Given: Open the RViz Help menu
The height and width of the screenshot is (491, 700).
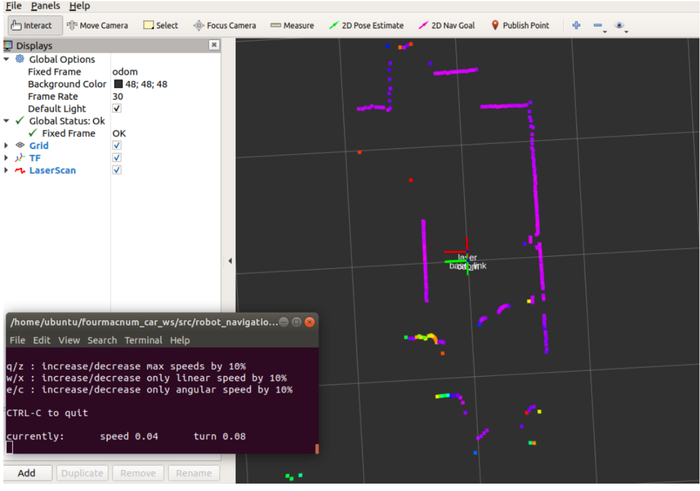Looking at the screenshot, I should click(x=79, y=6).
